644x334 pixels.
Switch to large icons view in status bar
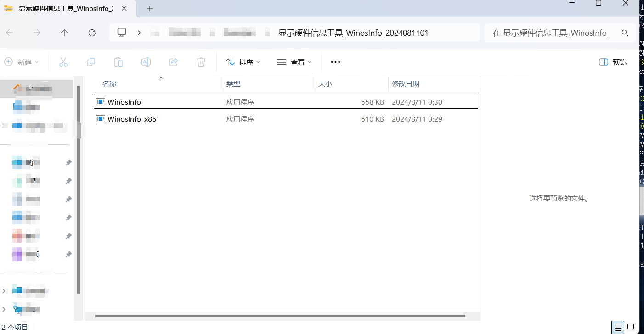(632, 328)
